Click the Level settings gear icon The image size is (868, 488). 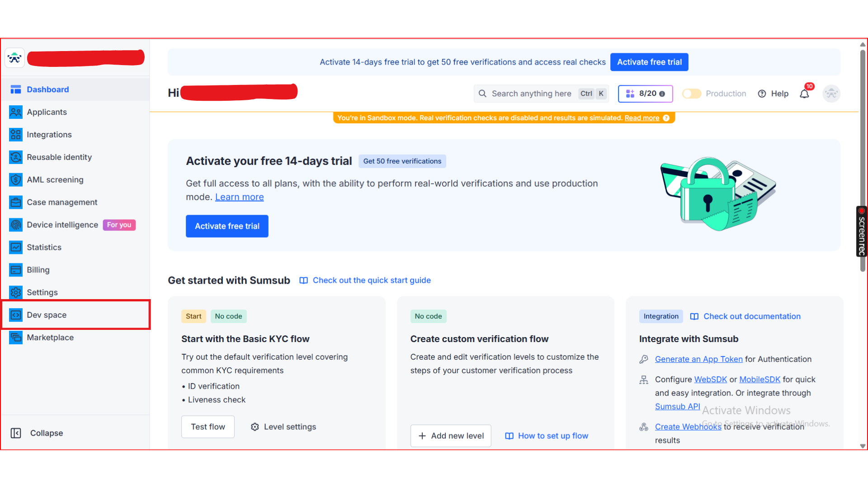pyautogui.click(x=255, y=427)
